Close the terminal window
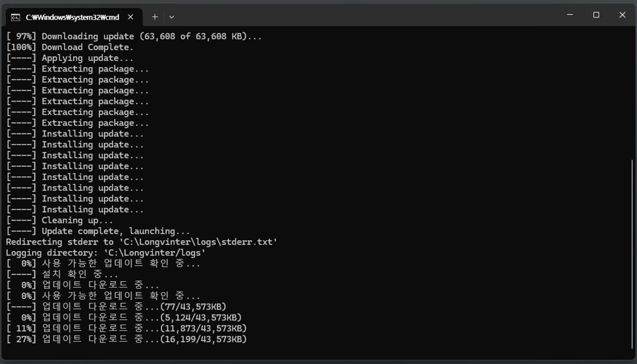637x364 pixels. pyautogui.click(x=622, y=15)
